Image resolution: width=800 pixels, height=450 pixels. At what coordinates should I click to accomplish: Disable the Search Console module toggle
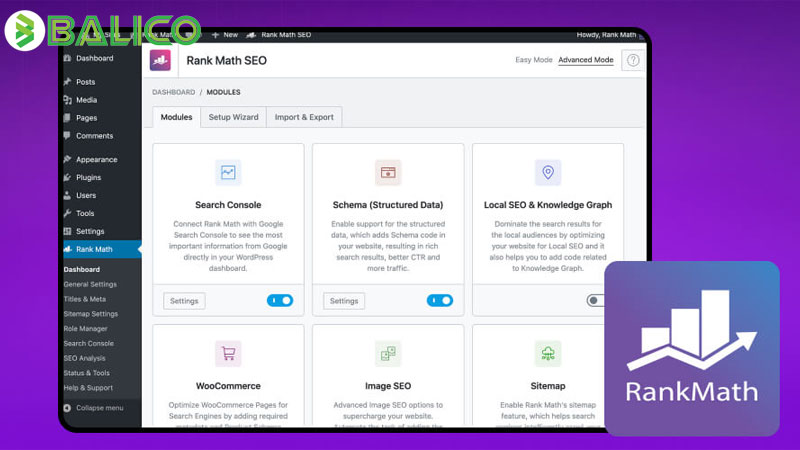pyautogui.click(x=280, y=301)
